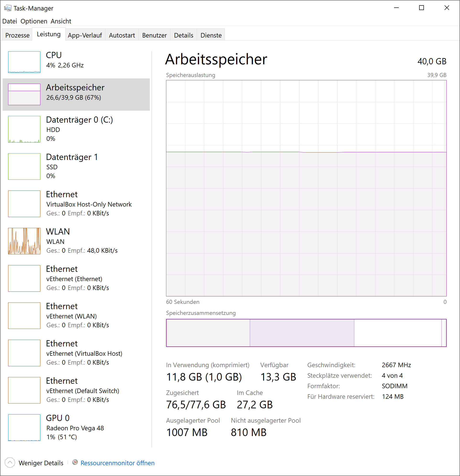Collapse view with Weniger Details arrow
The image size is (460, 476).
(x=10, y=463)
